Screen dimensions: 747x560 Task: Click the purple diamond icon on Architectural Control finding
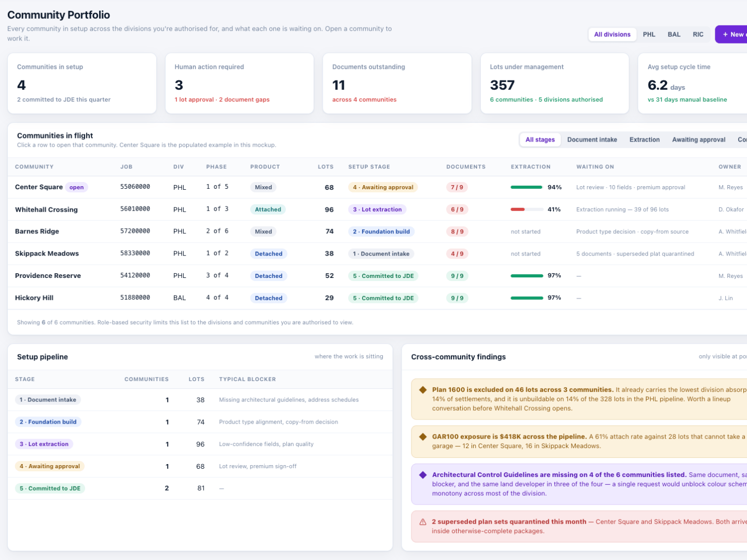[x=423, y=475]
